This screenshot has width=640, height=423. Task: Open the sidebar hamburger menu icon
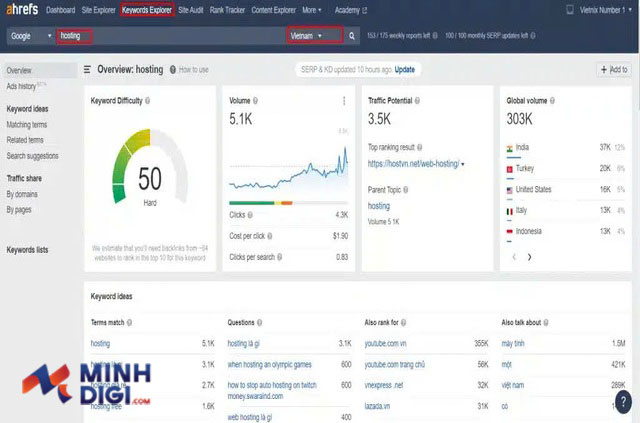(87, 70)
